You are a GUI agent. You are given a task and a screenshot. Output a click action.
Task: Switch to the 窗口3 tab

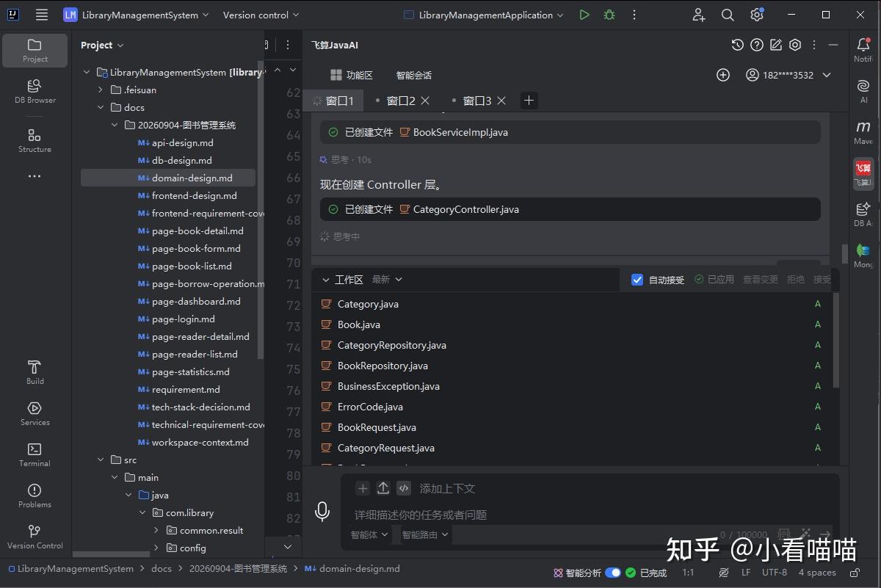coord(477,101)
